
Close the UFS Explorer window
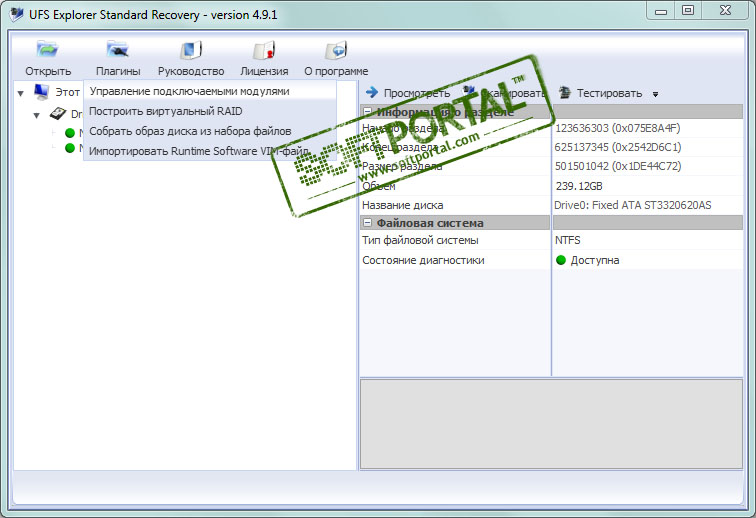(725, 11)
